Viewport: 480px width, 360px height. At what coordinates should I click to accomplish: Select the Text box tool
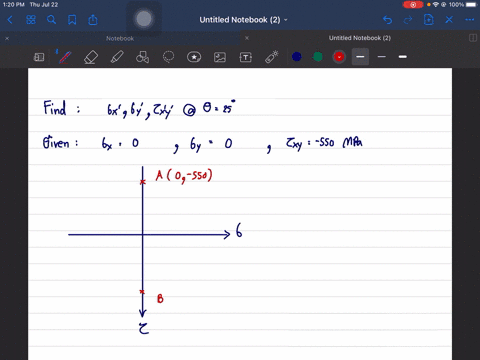coord(246,57)
